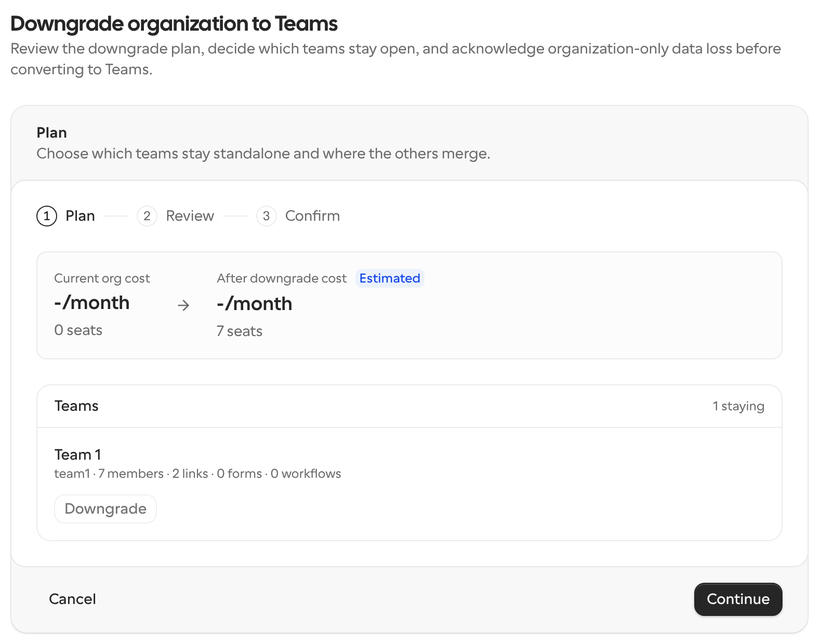Click the Teams section header
Viewport: 821px width, 644px height.
pyautogui.click(x=76, y=406)
